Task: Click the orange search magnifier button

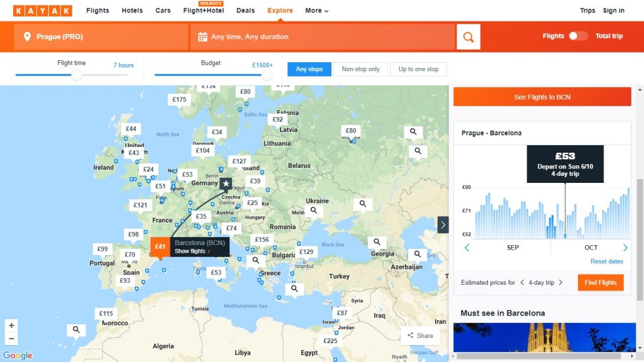Action: (x=468, y=37)
